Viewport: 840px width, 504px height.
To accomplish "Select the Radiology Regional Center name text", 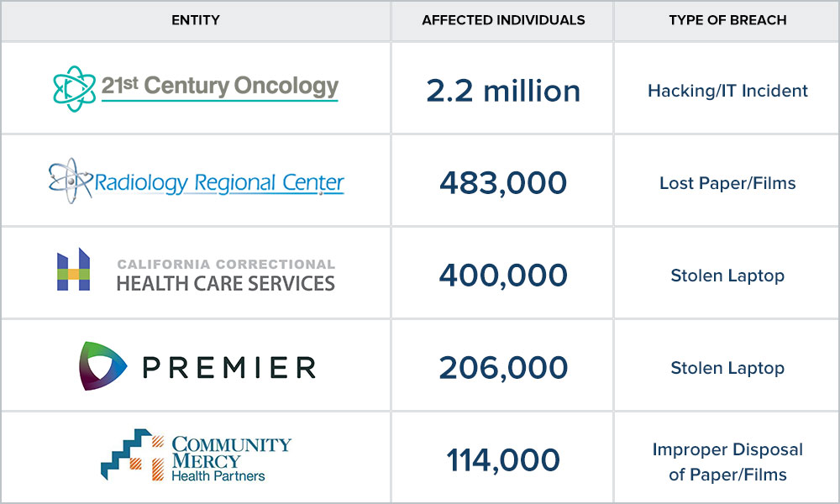I will click(x=219, y=182).
